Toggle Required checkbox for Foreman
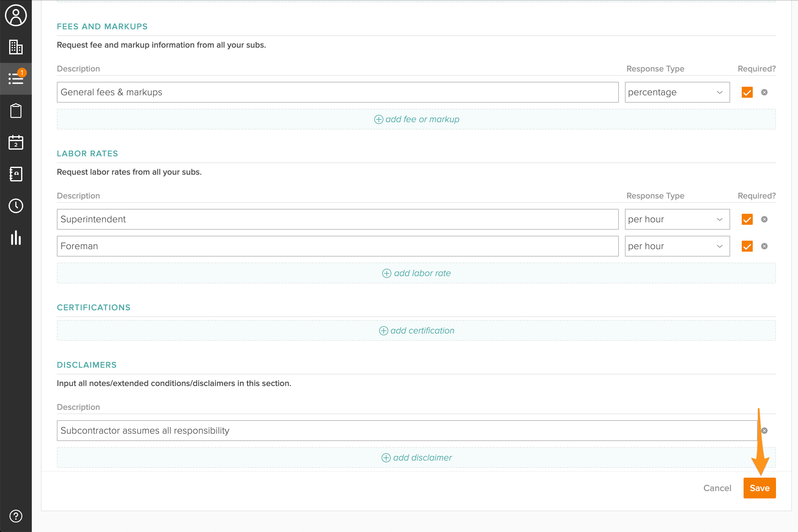The height and width of the screenshot is (532, 798). (x=747, y=246)
